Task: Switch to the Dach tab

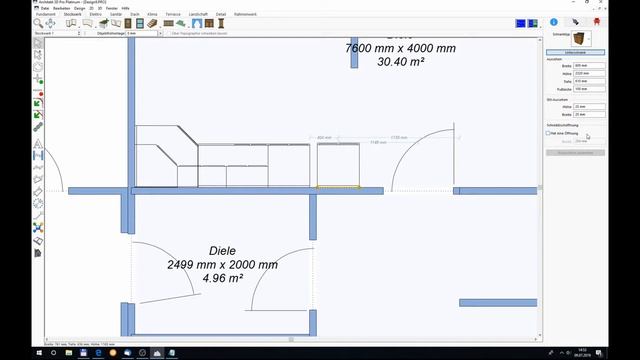Action: [x=135, y=14]
